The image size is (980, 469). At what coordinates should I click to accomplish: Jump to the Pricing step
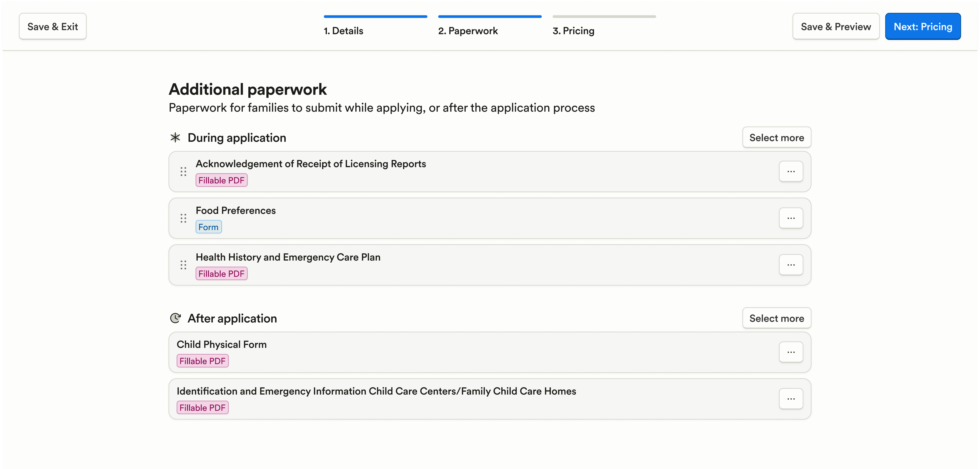(x=574, y=30)
